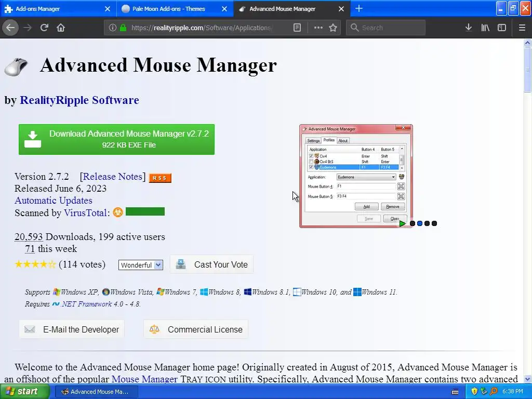Click the green slideshow play arrow
This screenshot has height=399, width=532.
(x=403, y=223)
